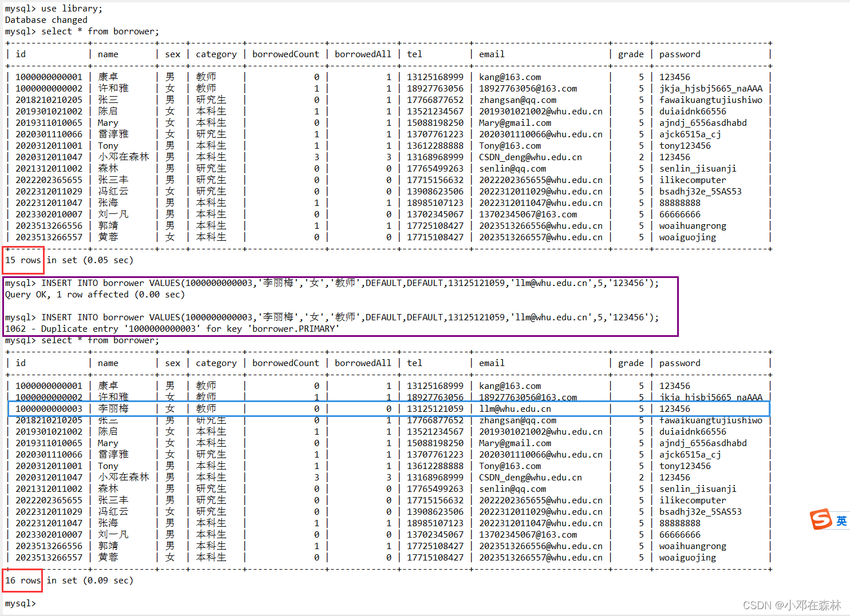
Task: Click password bsadhj32e_5SAS53 in the 15-row result
Action: click(701, 192)
